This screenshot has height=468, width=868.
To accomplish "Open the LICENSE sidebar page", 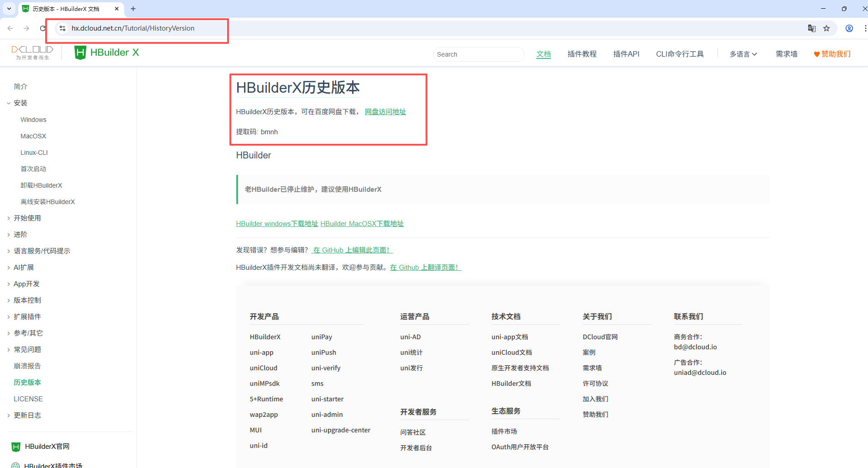I will [28, 399].
